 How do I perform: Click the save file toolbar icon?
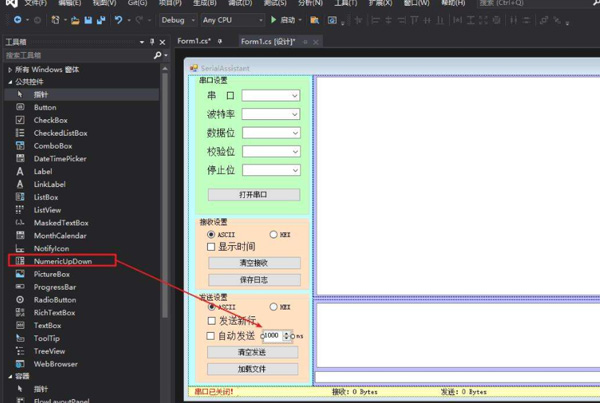88,20
